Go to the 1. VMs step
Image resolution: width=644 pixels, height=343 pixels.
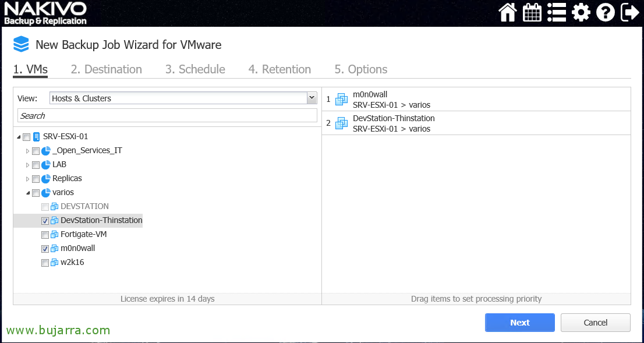[30, 69]
